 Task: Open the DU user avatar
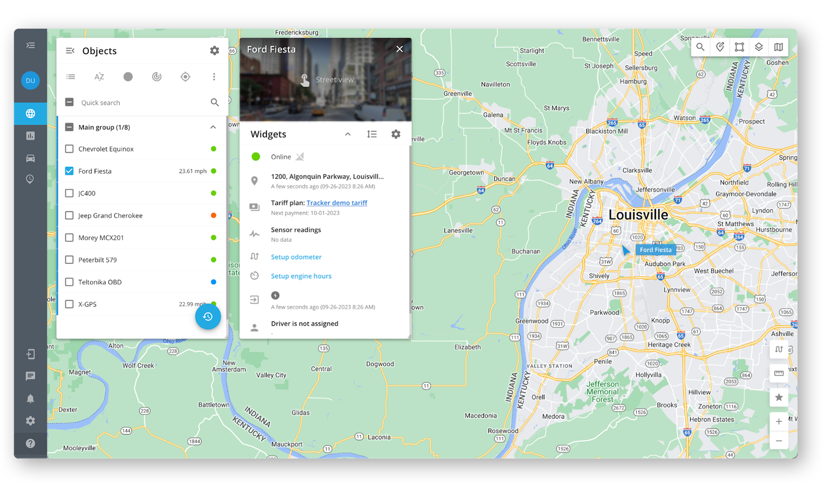coord(31,81)
